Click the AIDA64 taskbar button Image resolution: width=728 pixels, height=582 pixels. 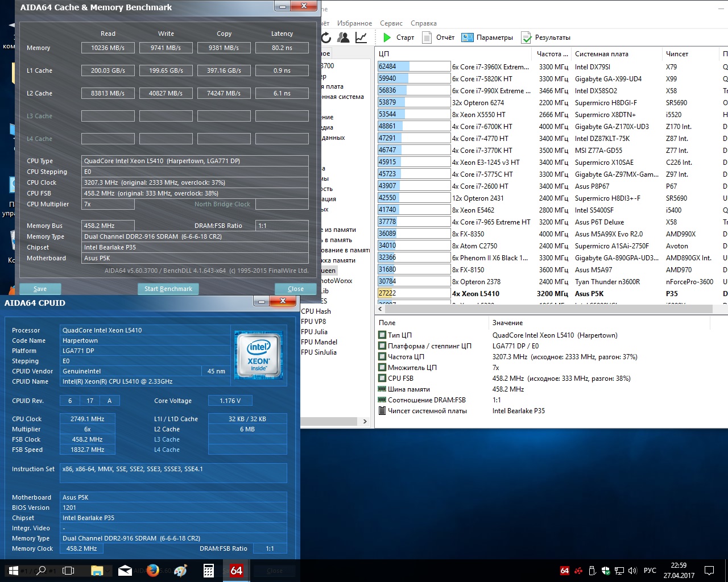(237, 571)
